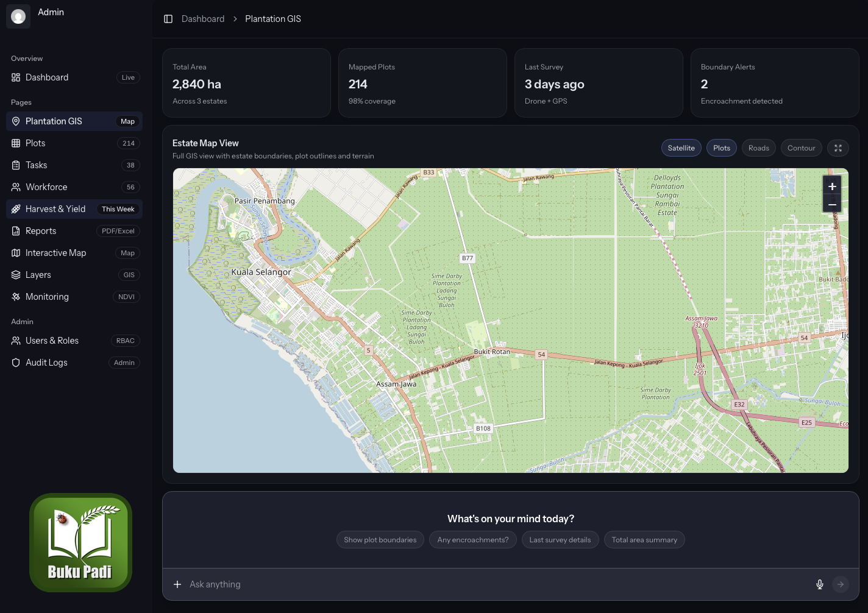Image resolution: width=868 pixels, height=613 pixels.
Task: Open Users & Roles admin page
Action: (x=74, y=341)
